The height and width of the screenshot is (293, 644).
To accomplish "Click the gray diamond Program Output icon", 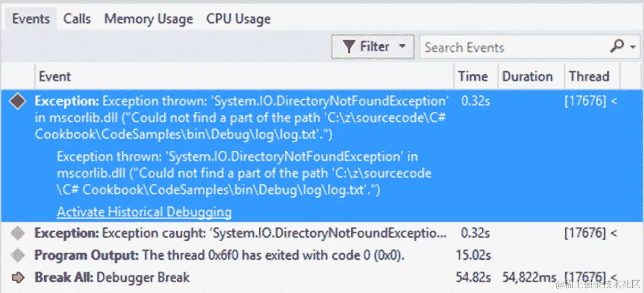I will point(18,255).
